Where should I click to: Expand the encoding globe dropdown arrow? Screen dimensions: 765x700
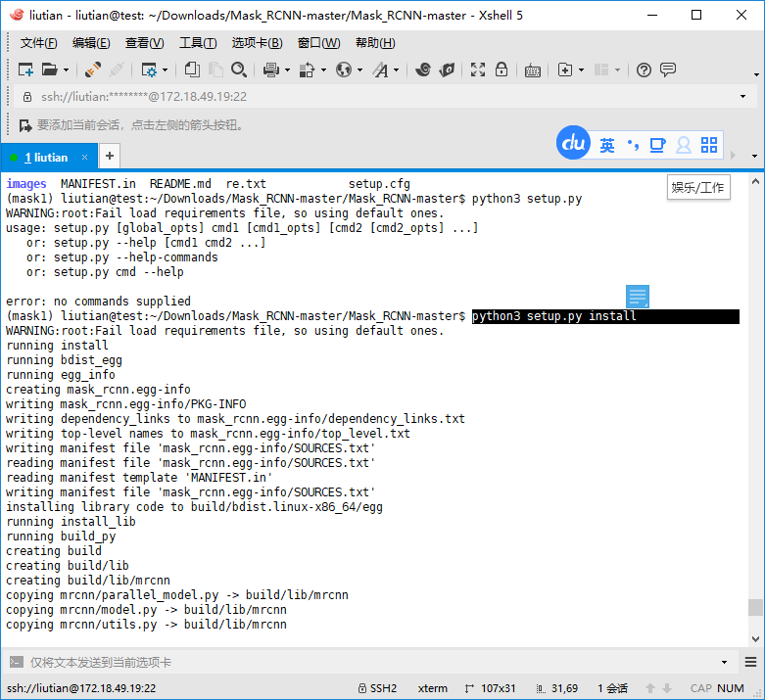coord(360,70)
